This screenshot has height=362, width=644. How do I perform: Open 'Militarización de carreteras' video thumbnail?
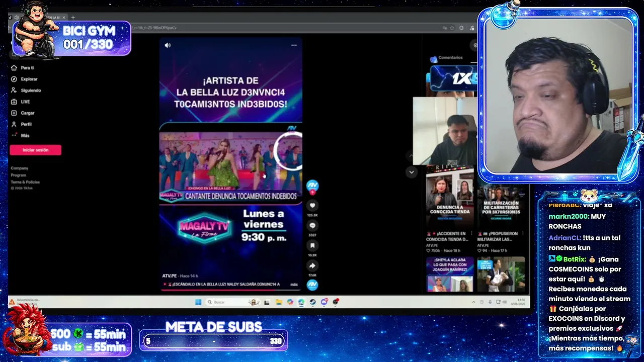click(501, 206)
